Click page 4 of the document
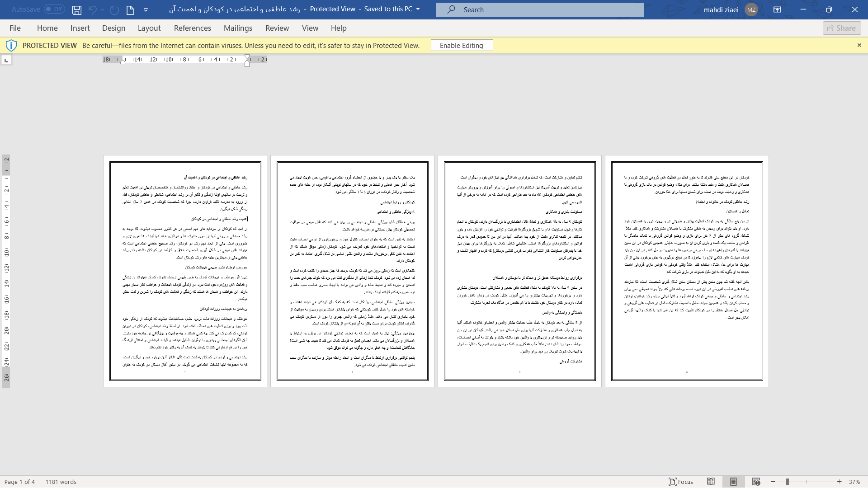This screenshot has height=488, width=868. click(x=687, y=271)
